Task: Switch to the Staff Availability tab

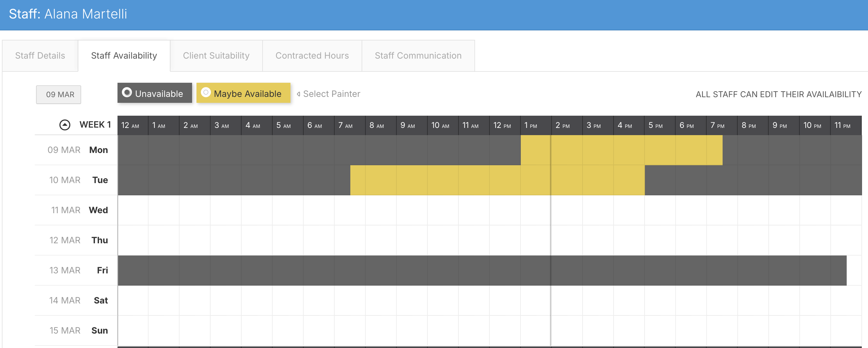Action: coord(124,55)
